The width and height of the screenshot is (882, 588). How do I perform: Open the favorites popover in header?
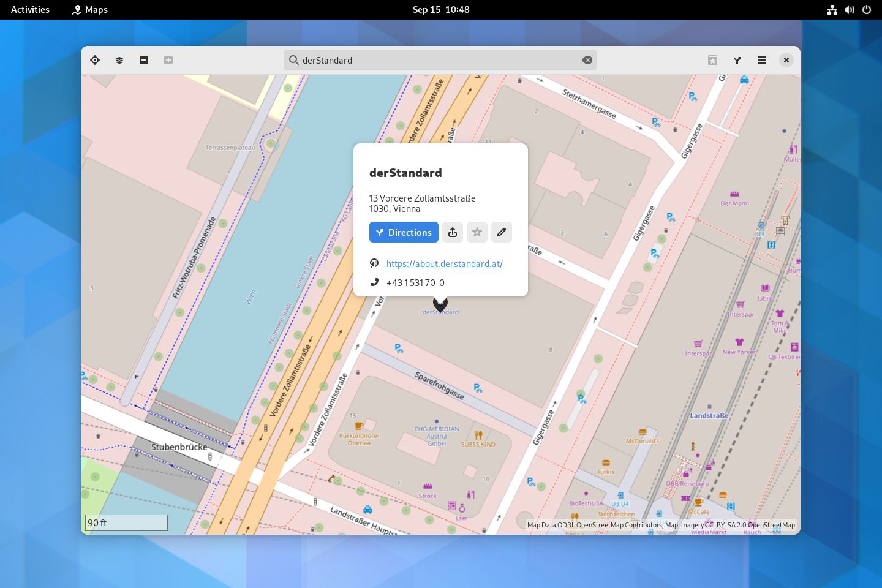click(x=712, y=60)
